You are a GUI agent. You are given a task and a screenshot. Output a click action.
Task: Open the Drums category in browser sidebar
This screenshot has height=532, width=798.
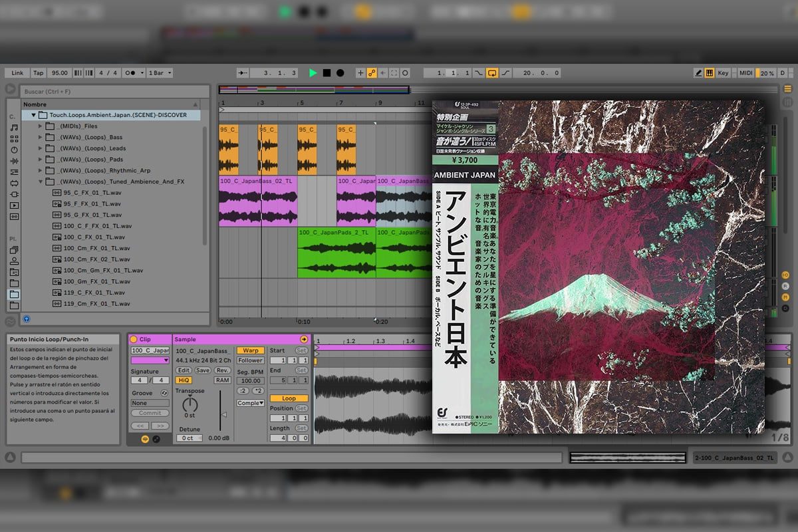pos(14,139)
